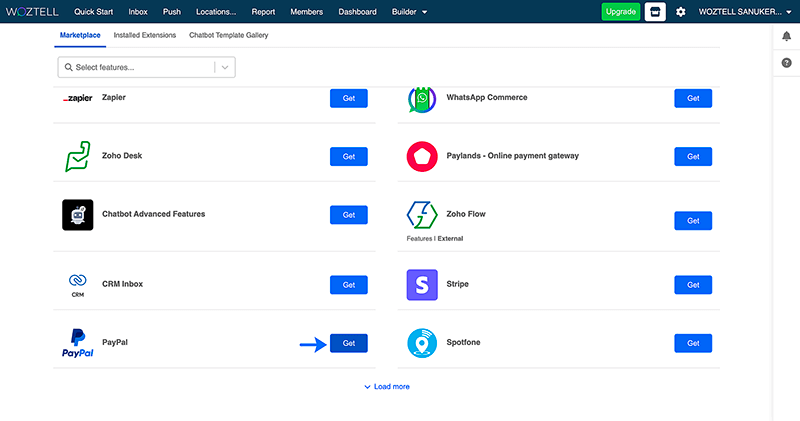Focus the Select features search field
Viewport: 800px width, 421px height.
[146, 67]
